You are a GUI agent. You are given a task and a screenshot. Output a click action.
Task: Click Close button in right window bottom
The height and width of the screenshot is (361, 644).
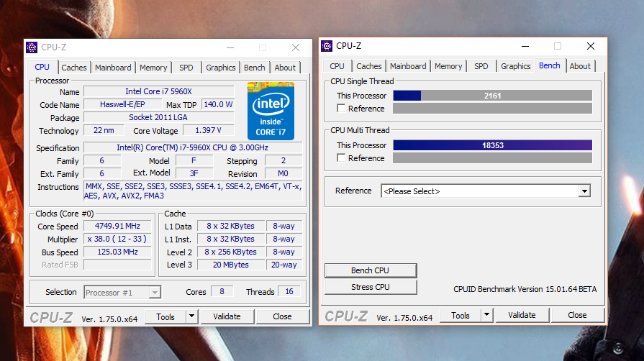click(x=578, y=315)
